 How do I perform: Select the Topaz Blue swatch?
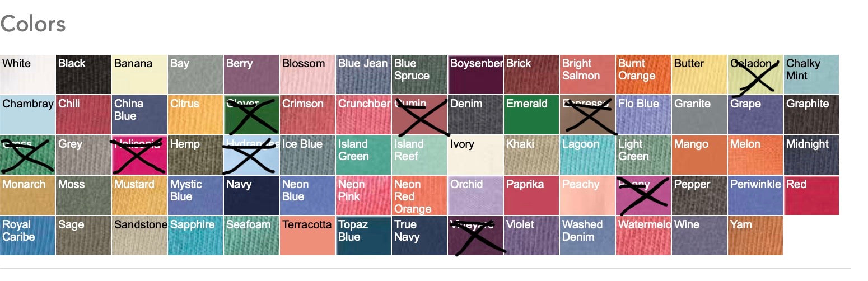click(x=363, y=236)
